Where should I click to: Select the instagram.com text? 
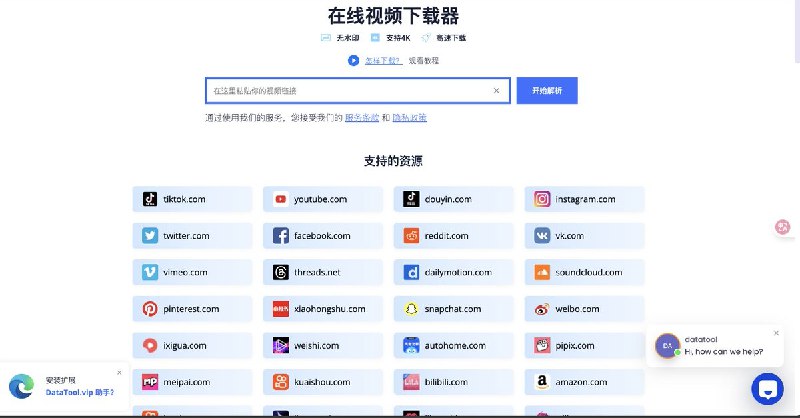(585, 199)
